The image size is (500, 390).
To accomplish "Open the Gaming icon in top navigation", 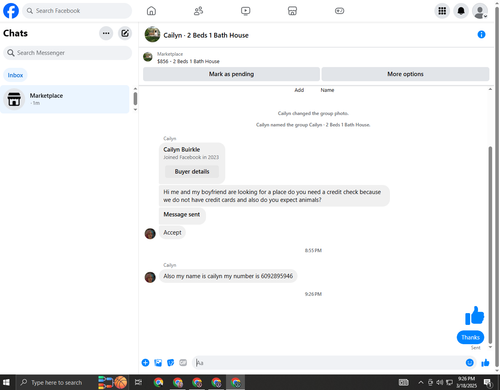I will click(x=339, y=11).
